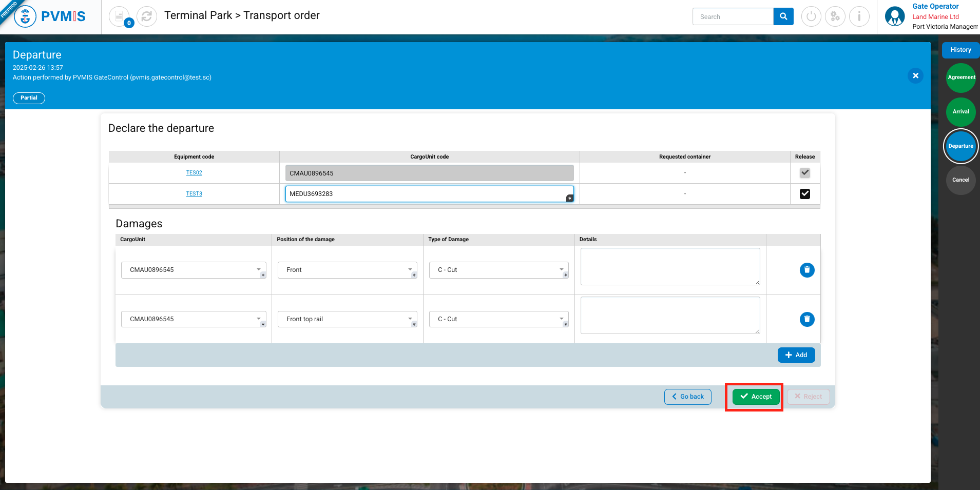The image size is (980, 490).
Task: Open the settings gears icon
Action: click(x=835, y=16)
